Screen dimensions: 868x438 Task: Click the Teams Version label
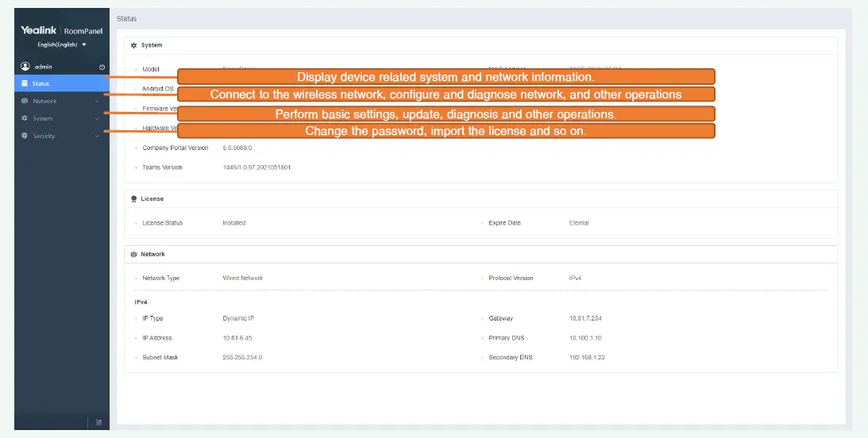click(x=162, y=167)
